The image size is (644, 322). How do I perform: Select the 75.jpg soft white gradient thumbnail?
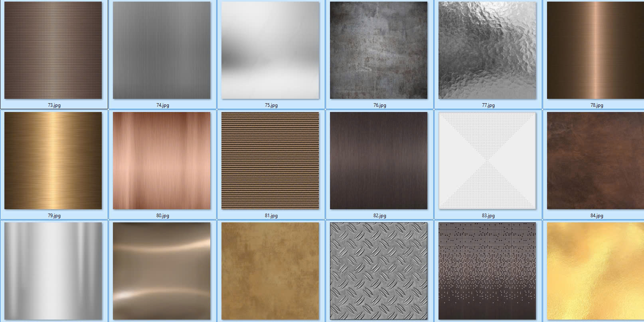[270, 50]
